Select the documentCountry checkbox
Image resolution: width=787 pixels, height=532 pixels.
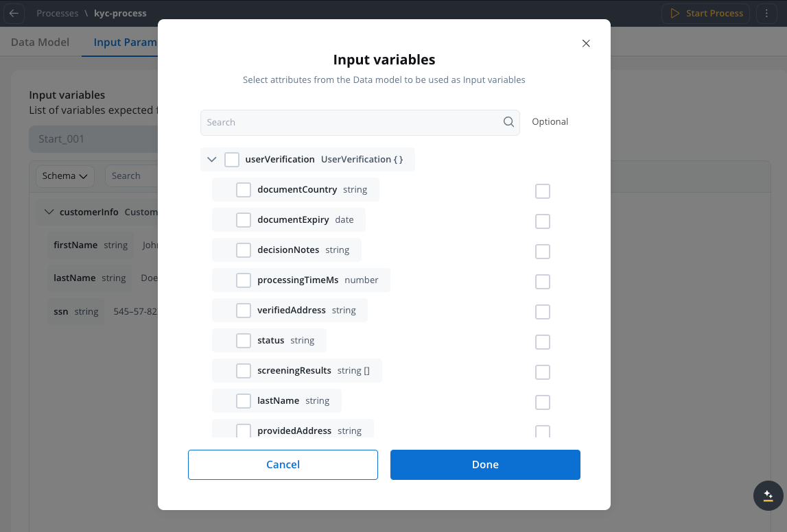[244, 190]
